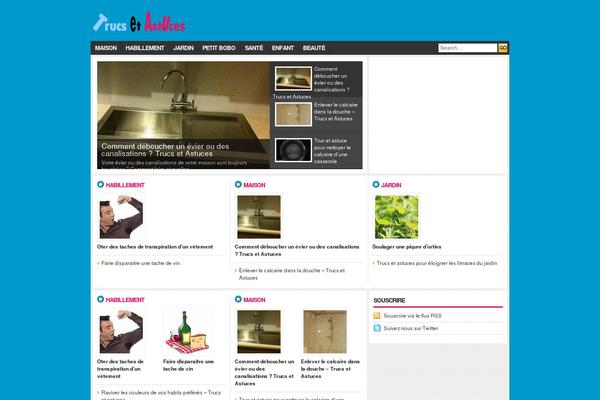Open the PETIT BOBO menu item
This screenshot has height=400, width=600.
[x=219, y=48]
